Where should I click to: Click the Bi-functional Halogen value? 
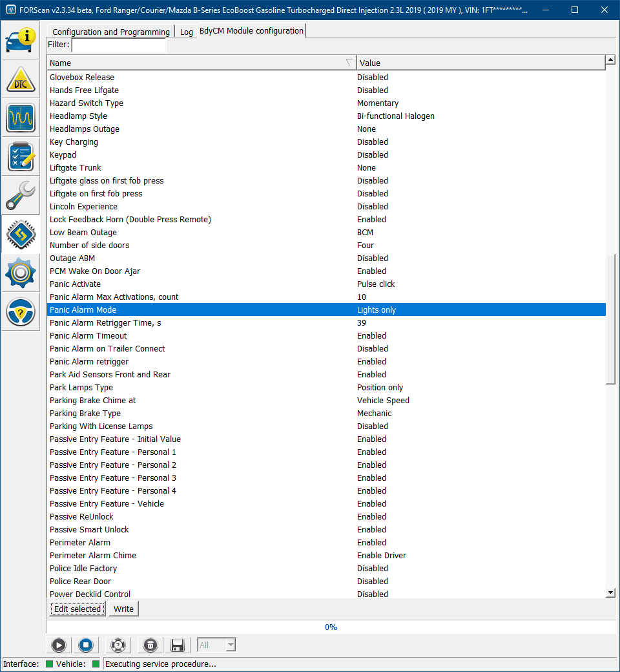396,116
